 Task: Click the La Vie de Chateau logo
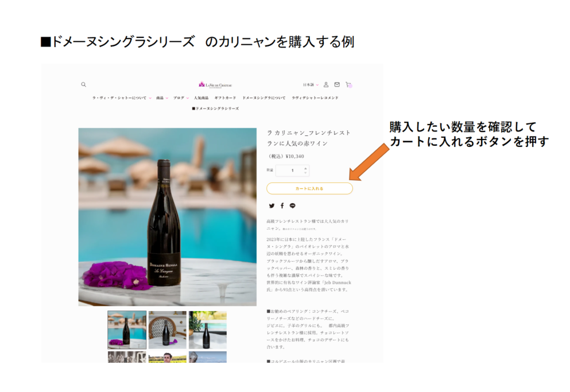tap(215, 85)
